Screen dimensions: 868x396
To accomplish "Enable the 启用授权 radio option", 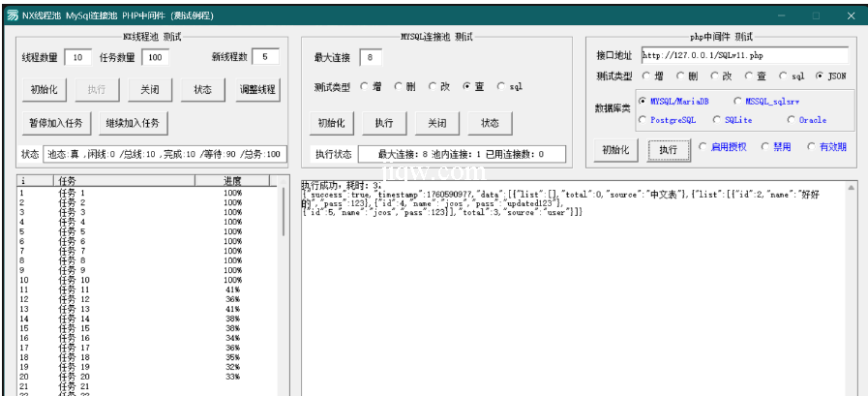I will (x=703, y=148).
